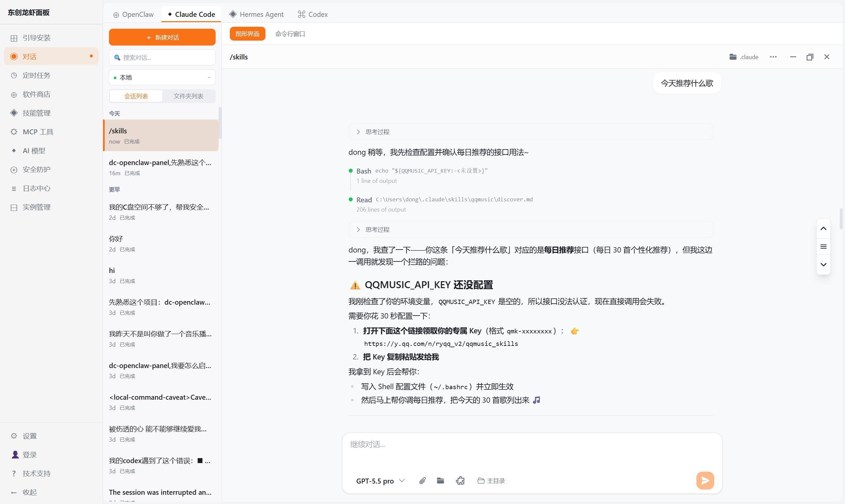
Task: Open 日志中心 log center
Action: coord(51,188)
